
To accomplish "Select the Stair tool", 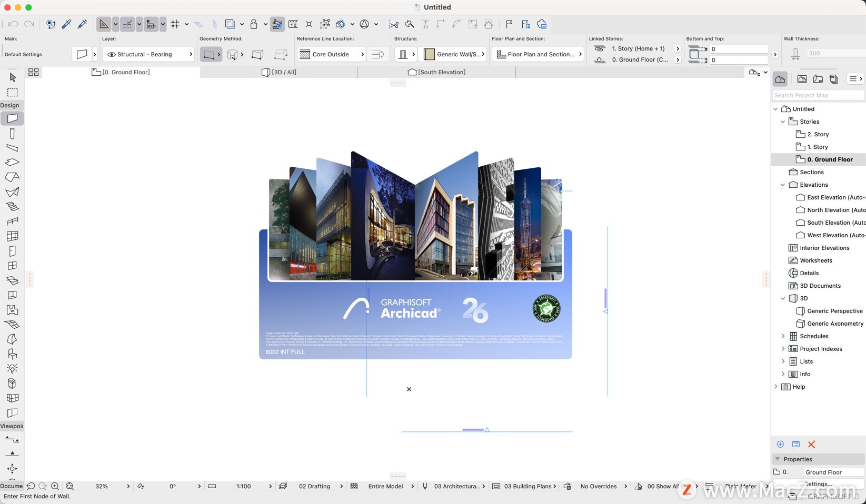I will (13, 207).
